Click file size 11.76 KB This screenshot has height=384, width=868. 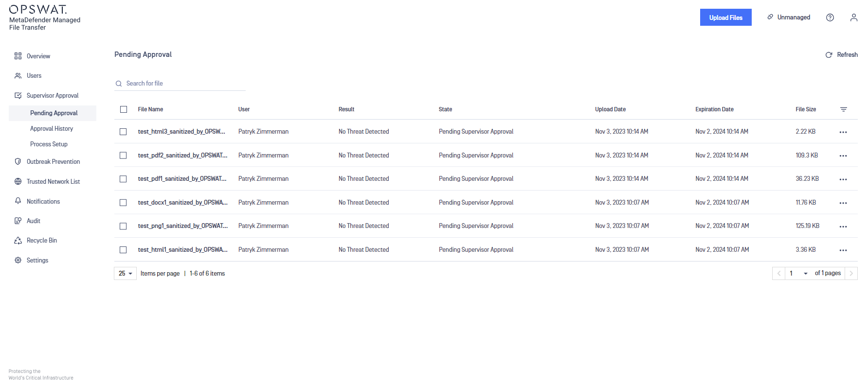point(806,203)
